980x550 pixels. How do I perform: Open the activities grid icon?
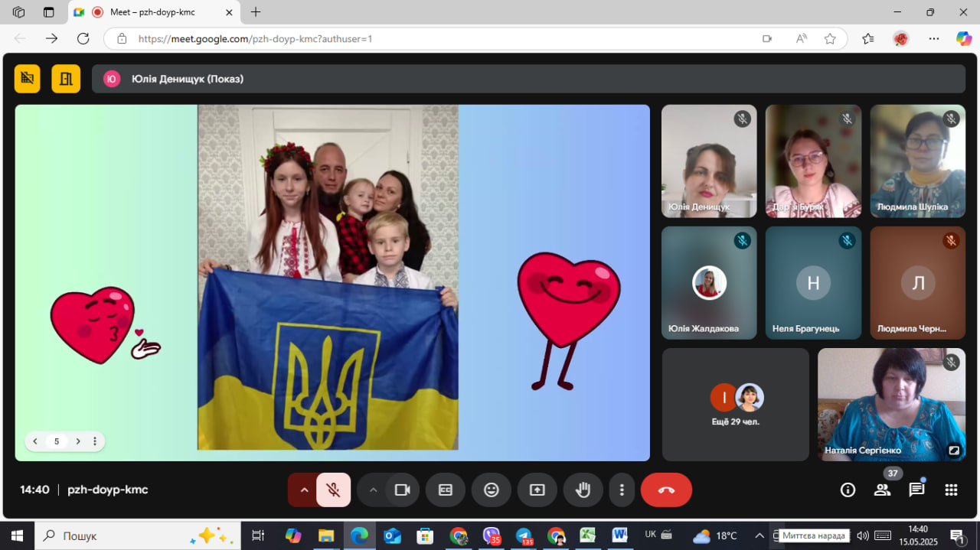(952, 490)
